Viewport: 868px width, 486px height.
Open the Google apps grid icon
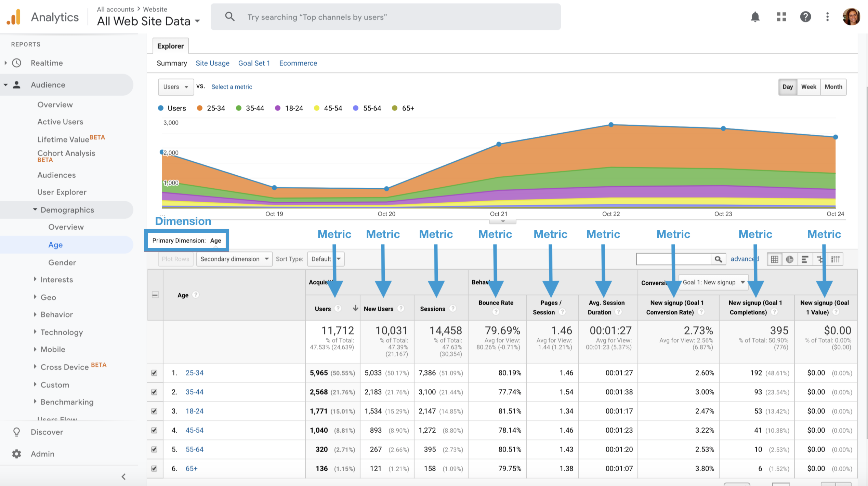click(x=781, y=17)
